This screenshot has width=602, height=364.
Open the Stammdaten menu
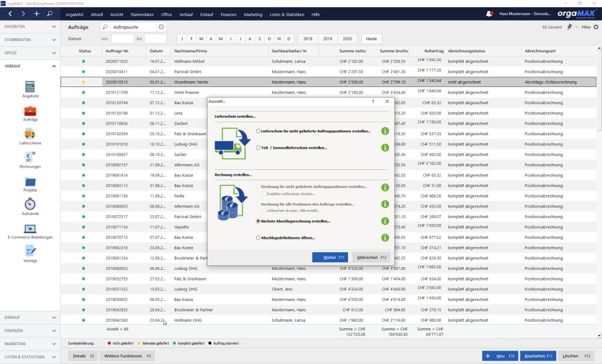[x=142, y=15]
